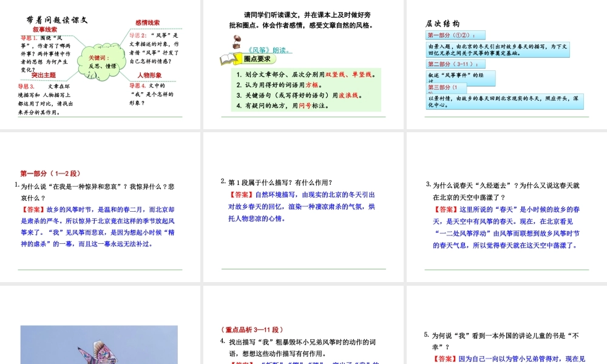The image size is (607, 364).
Task: Click the 关键词 cloud shape
Action: click(101, 62)
